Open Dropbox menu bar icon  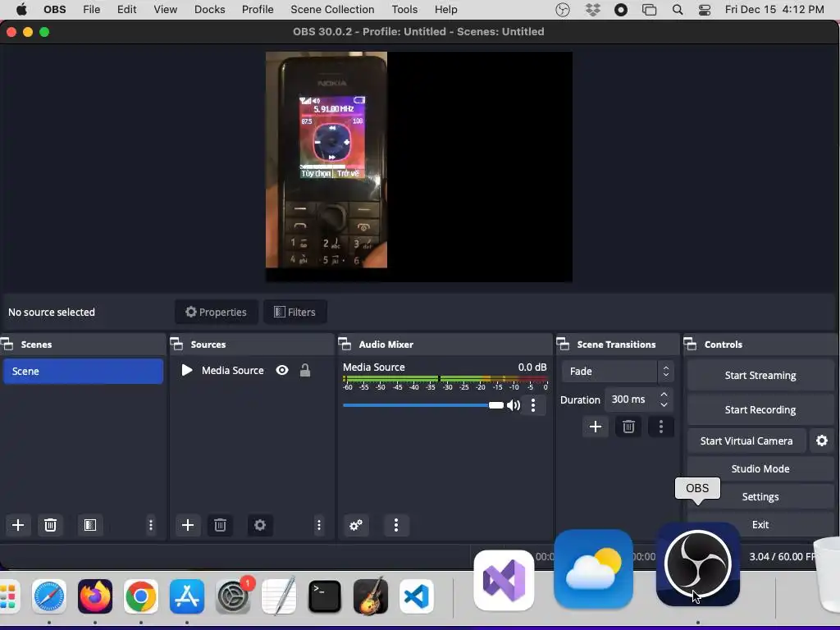coord(592,10)
